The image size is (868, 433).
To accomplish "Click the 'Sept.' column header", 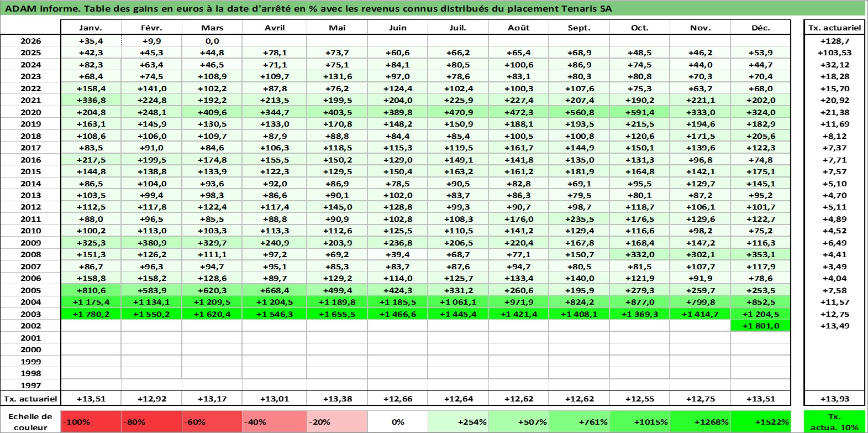I will click(579, 28).
